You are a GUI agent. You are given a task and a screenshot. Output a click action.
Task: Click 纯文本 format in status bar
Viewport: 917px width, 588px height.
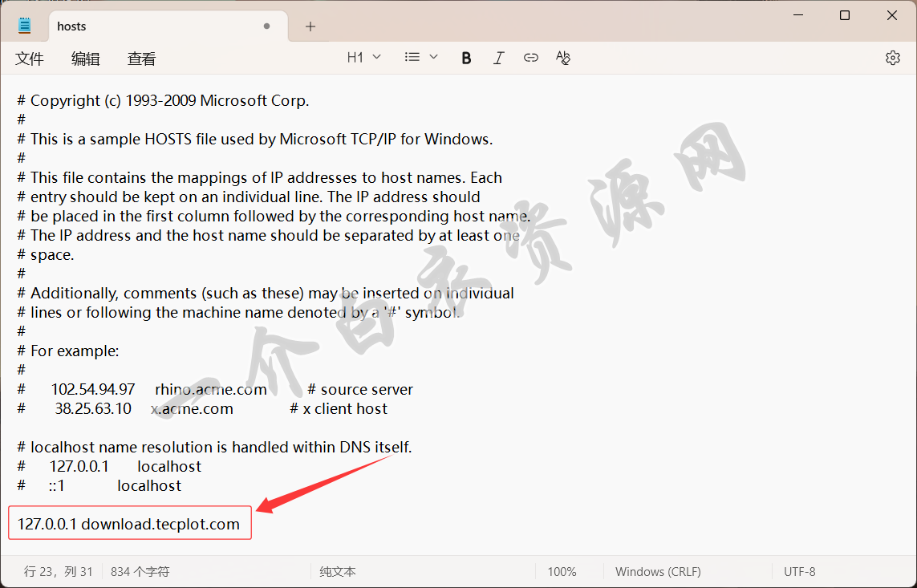click(x=338, y=572)
